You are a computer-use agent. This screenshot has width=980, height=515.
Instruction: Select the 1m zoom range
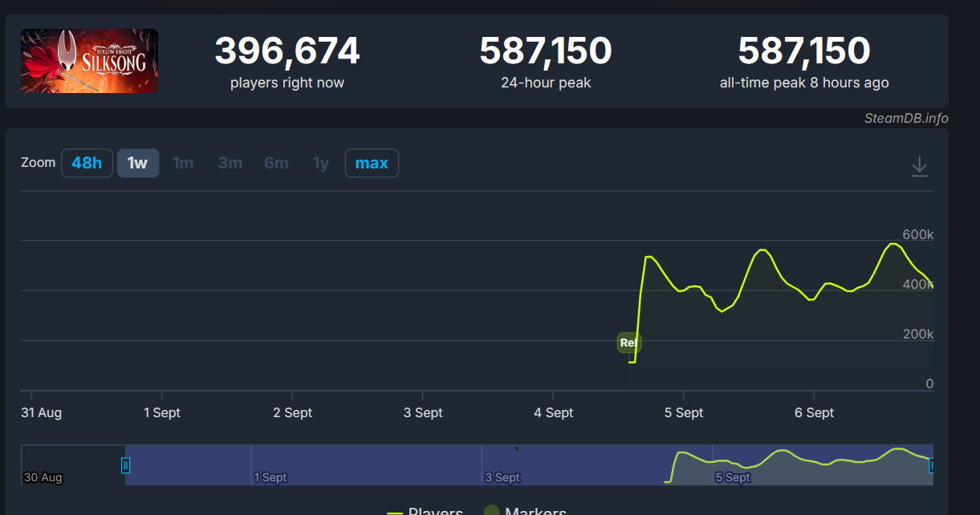(183, 163)
